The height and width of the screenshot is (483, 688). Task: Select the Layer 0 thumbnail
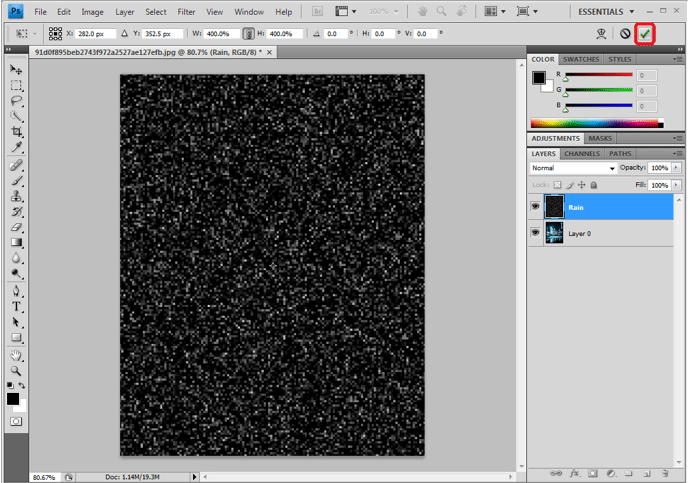554,234
